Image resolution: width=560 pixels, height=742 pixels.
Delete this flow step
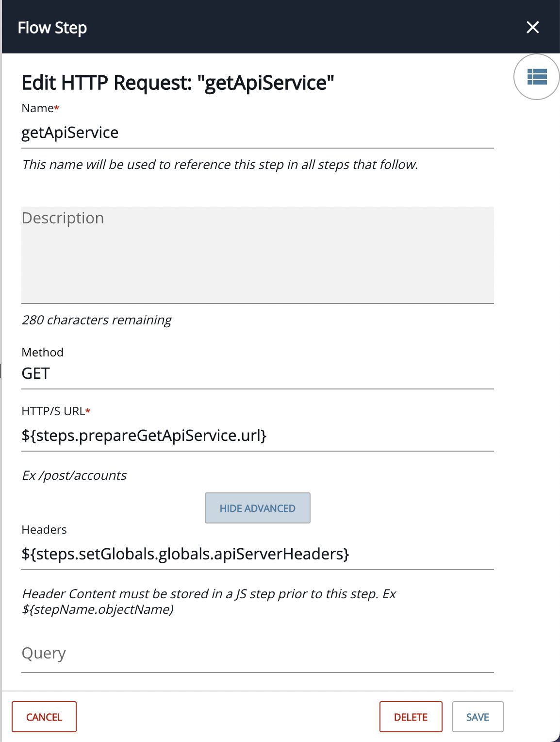411,717
